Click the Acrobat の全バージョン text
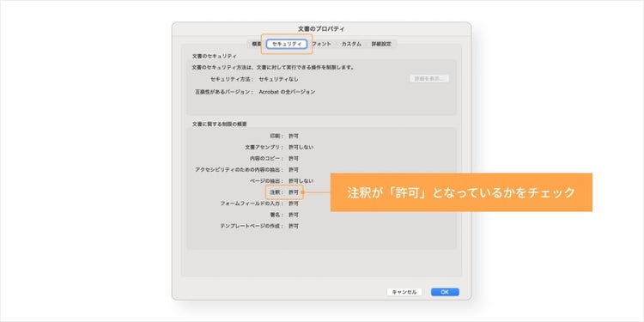Screen dimensions: 644x322 coord(287,92)
